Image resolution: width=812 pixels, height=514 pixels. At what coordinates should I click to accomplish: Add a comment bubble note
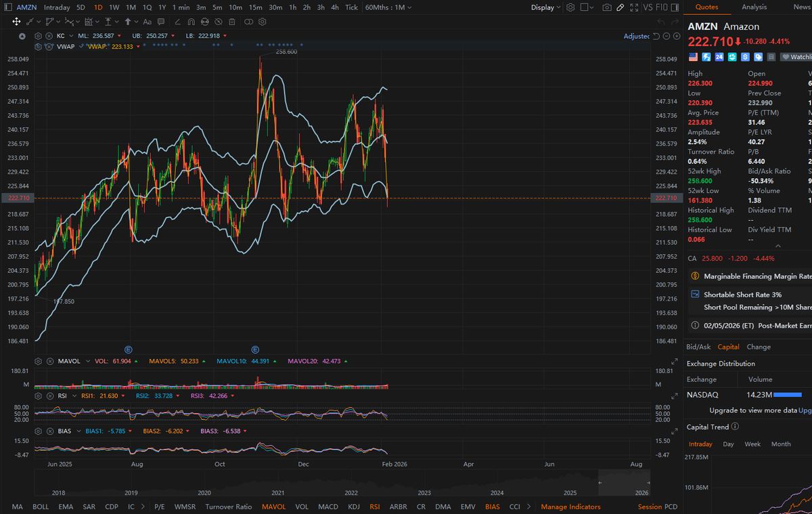click(161, 22)
